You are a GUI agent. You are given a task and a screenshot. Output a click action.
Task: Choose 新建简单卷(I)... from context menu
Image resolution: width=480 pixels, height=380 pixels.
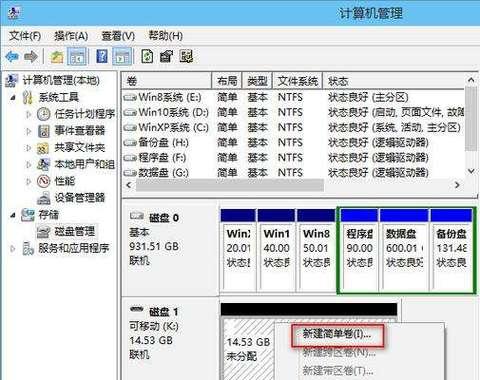pyautogui.click(x=337, y=334)
